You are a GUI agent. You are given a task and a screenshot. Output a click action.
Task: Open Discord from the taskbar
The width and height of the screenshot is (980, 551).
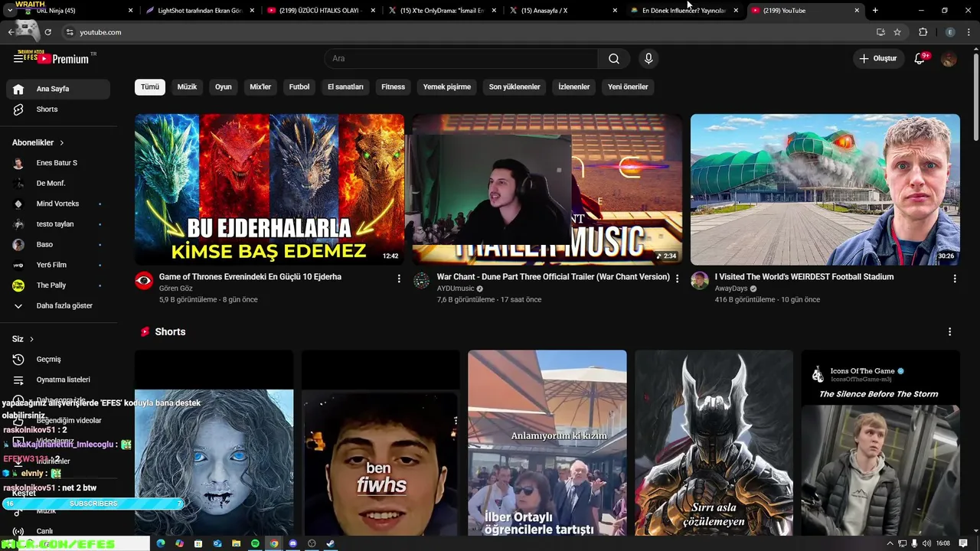(x=292, y=543)
